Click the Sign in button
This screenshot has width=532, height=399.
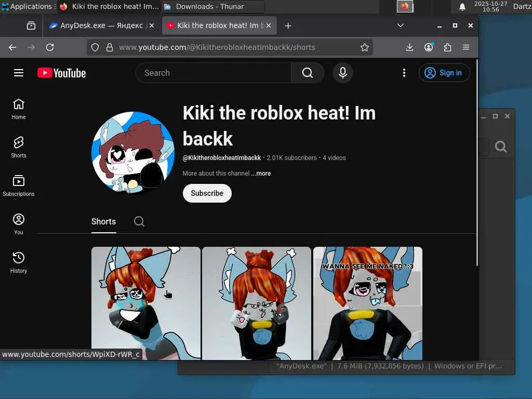(444, 73)
